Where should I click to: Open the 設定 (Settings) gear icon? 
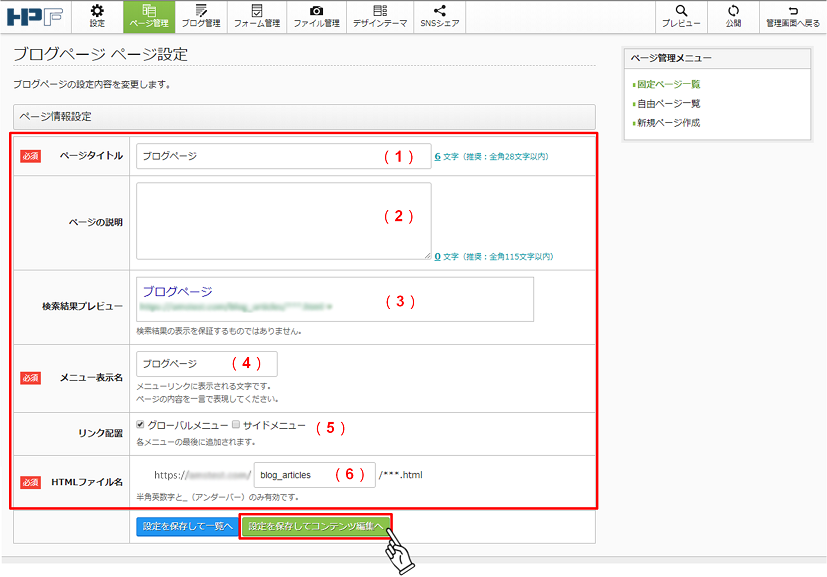pyautogui.click(x=96, y=17)
